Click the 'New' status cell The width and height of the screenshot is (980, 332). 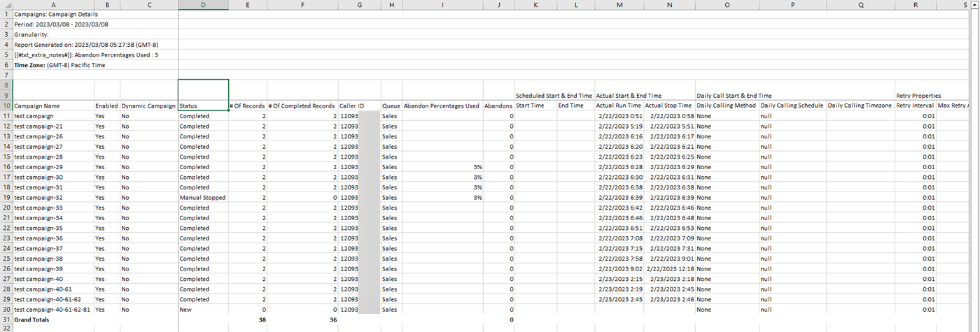tap(203, 310)
